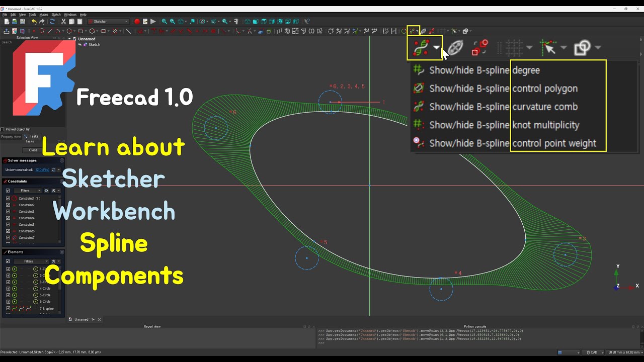Redo the last undone action
The image size is (644, 362).
tap(42, 22)
